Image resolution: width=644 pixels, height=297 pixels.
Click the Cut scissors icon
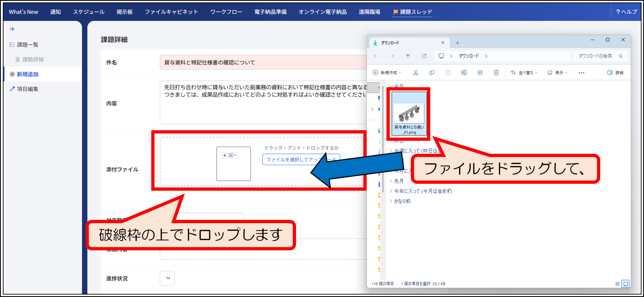[x=416, y=73]
